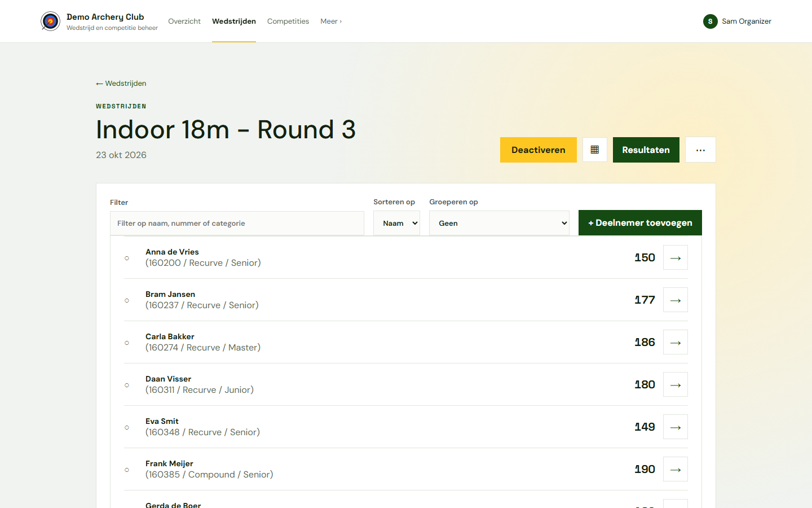Screen dimensions: 812x508
Task: Open Anna de Vries arrow button
Action: [676, 257]
